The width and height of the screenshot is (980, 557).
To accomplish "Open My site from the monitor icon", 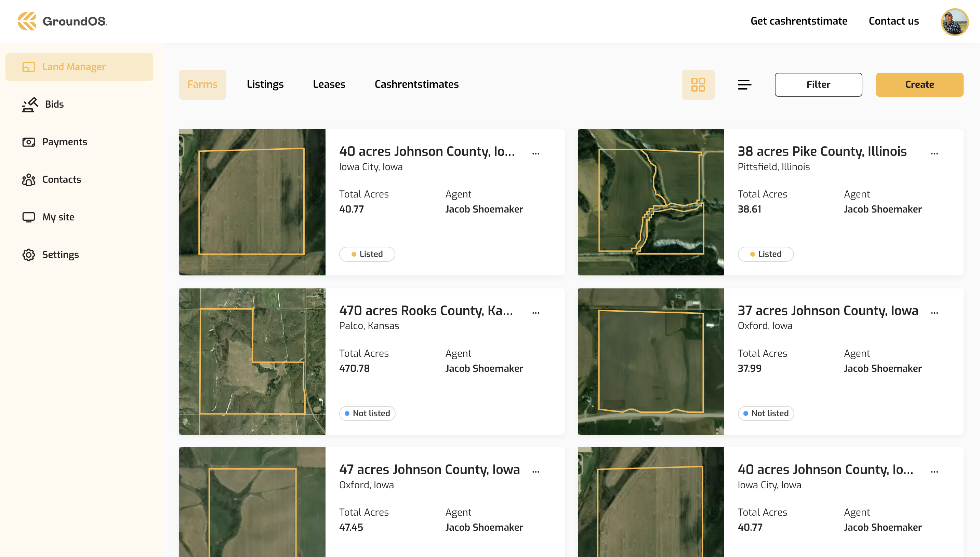I will coord(28,217).
